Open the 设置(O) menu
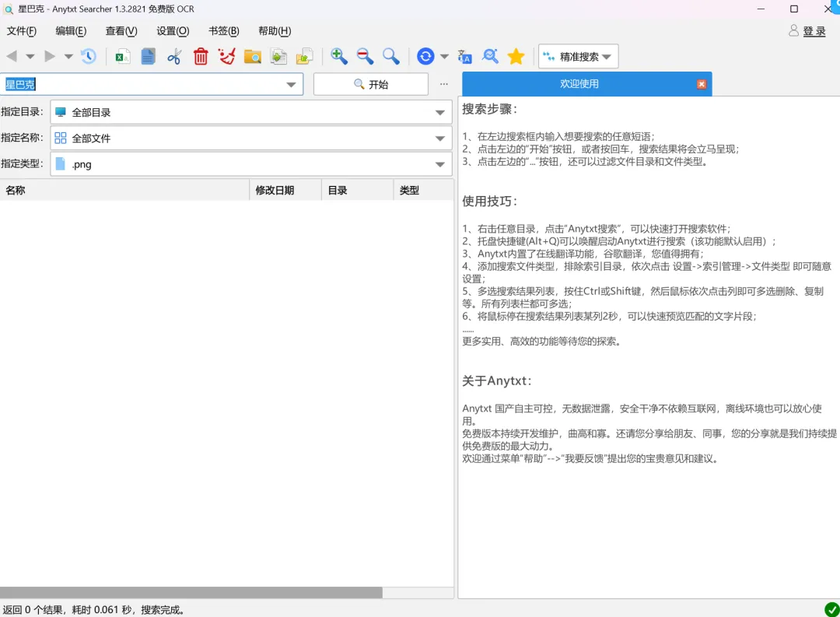The width and height of the screenshot is (840, 617). pyautogui.click(x=173, y=31)
